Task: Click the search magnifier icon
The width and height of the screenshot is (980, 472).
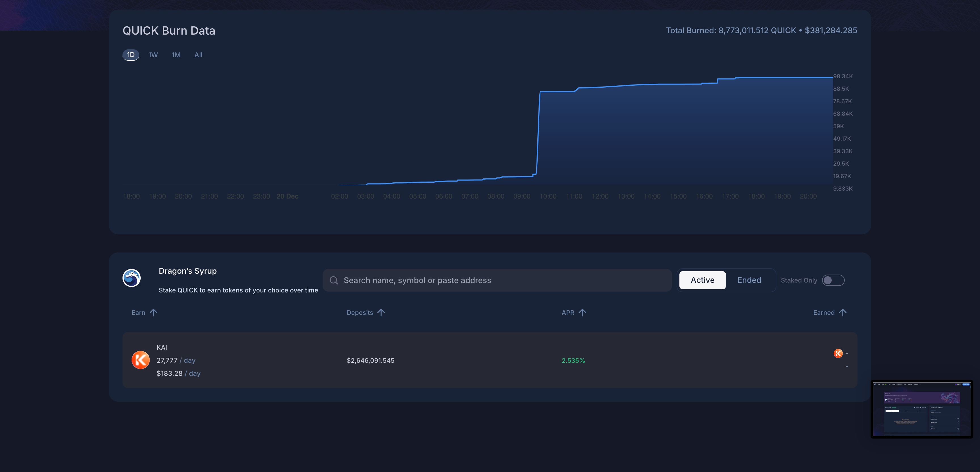Action: click(334, 281)
